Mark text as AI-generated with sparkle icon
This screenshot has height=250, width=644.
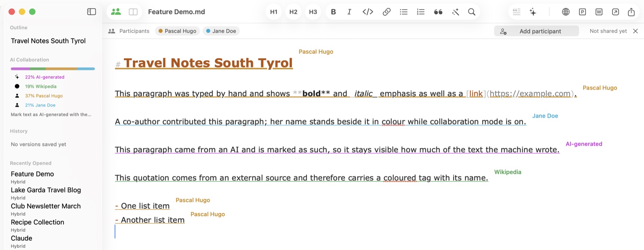[x=533, y=12]
